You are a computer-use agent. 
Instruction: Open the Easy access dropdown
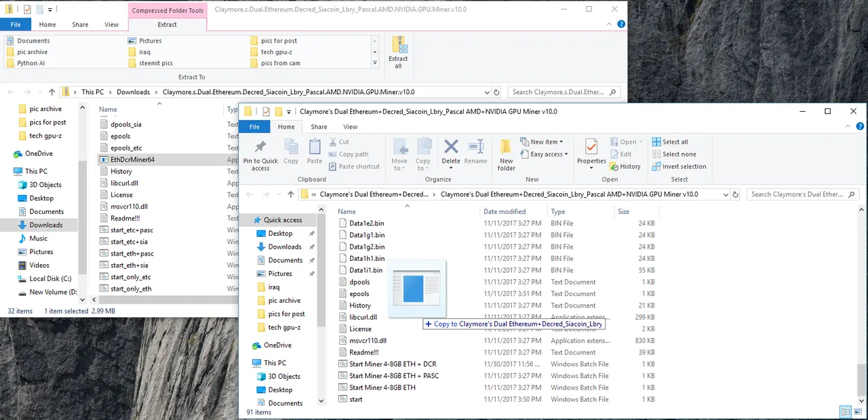(546, 154)
